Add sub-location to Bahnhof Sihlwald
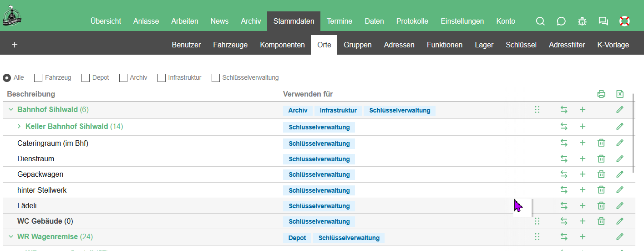This screenshot has height=251, width=644. 583,109
